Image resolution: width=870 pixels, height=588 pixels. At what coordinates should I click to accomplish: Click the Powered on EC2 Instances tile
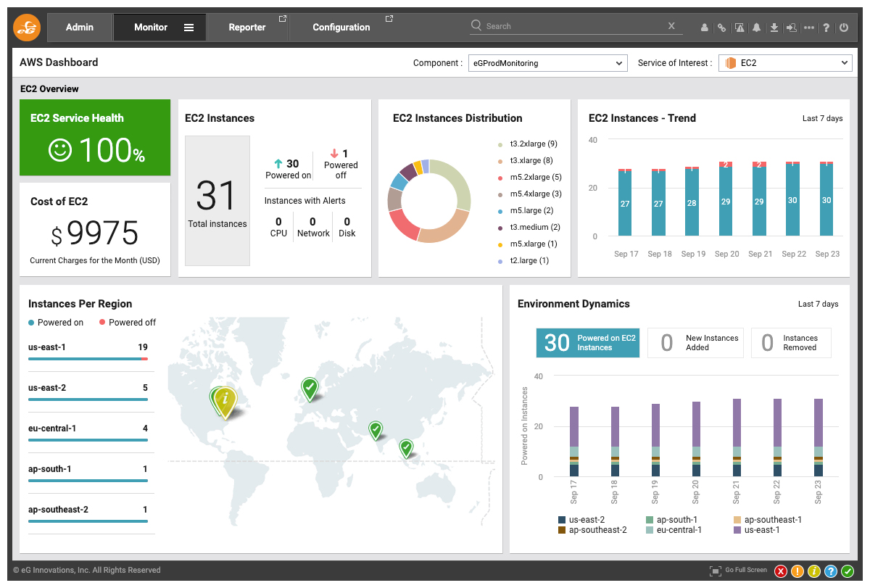point(588,343)
